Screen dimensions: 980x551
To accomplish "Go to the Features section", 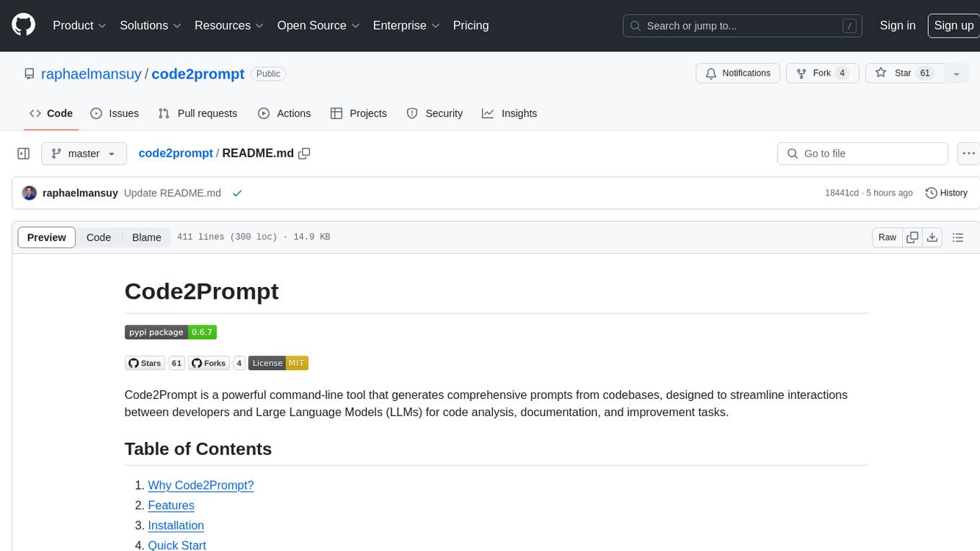I will pos(171,506).
